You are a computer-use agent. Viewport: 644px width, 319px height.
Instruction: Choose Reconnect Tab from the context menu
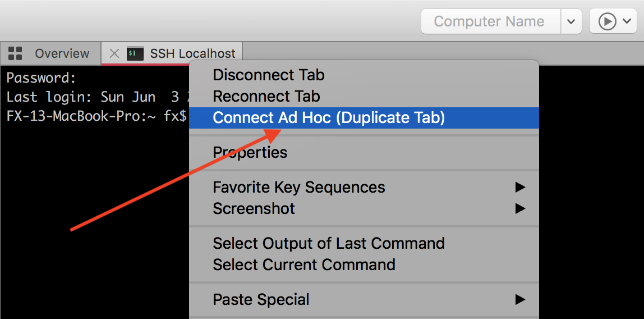[x=266, y=96]
